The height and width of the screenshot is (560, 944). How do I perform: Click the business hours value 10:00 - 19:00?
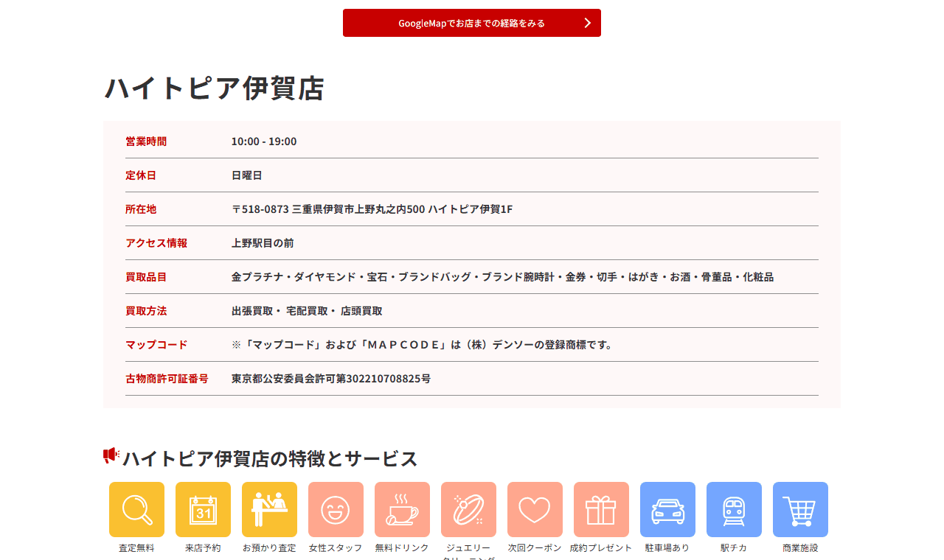[264, 141]
